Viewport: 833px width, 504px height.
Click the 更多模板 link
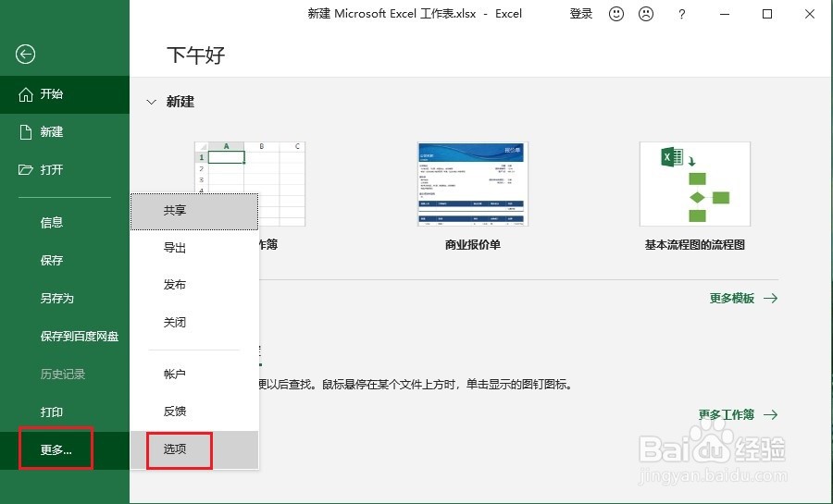[x=743, y=298]
